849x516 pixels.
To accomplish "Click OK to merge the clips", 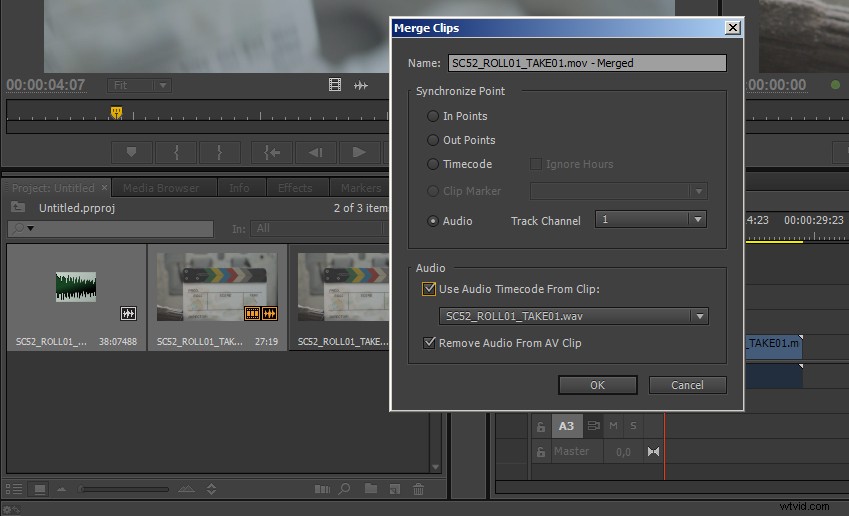I will coord(597,385).
